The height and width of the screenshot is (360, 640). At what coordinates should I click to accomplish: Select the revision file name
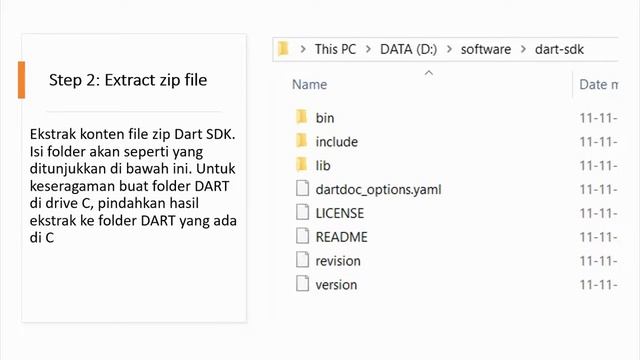[338, 261]
